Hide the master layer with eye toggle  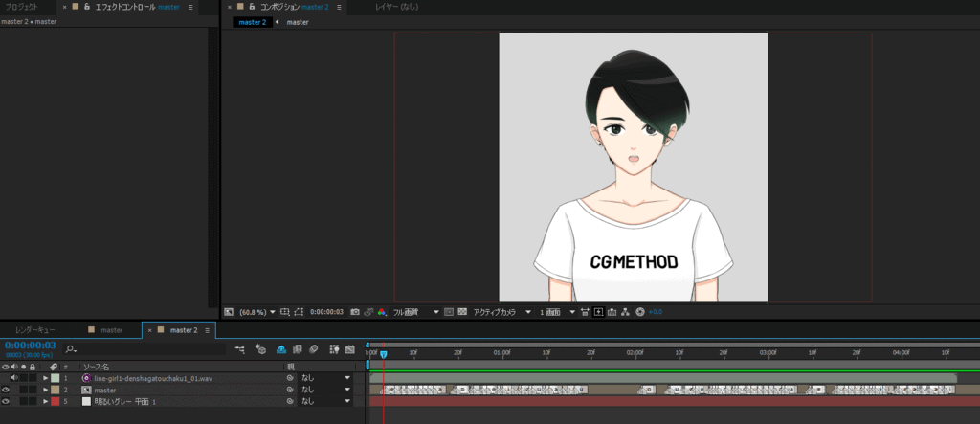coord(6,390)
